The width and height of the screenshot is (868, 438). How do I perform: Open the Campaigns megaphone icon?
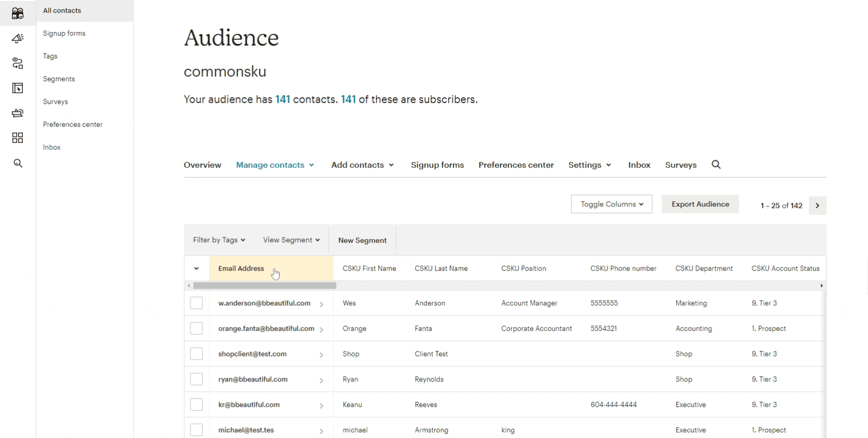tap(18, 38)
